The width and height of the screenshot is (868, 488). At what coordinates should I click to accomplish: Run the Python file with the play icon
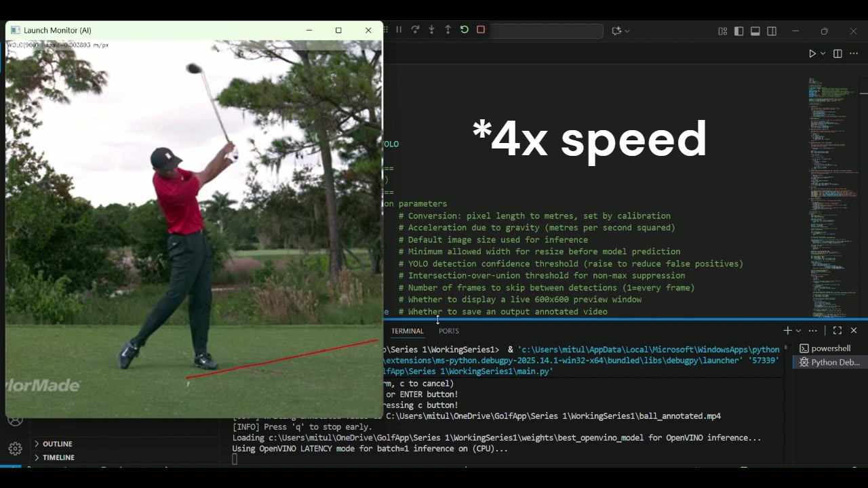pos(812,54)
